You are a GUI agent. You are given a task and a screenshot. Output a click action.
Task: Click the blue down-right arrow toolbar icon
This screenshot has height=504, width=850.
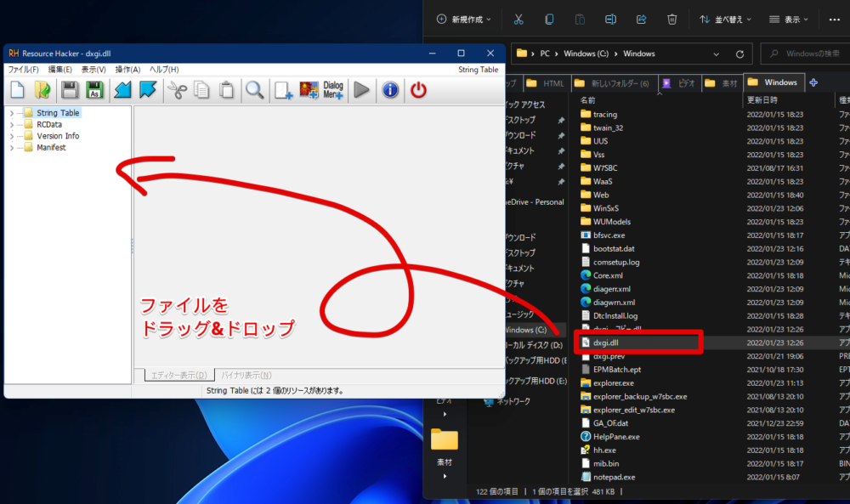147,90
